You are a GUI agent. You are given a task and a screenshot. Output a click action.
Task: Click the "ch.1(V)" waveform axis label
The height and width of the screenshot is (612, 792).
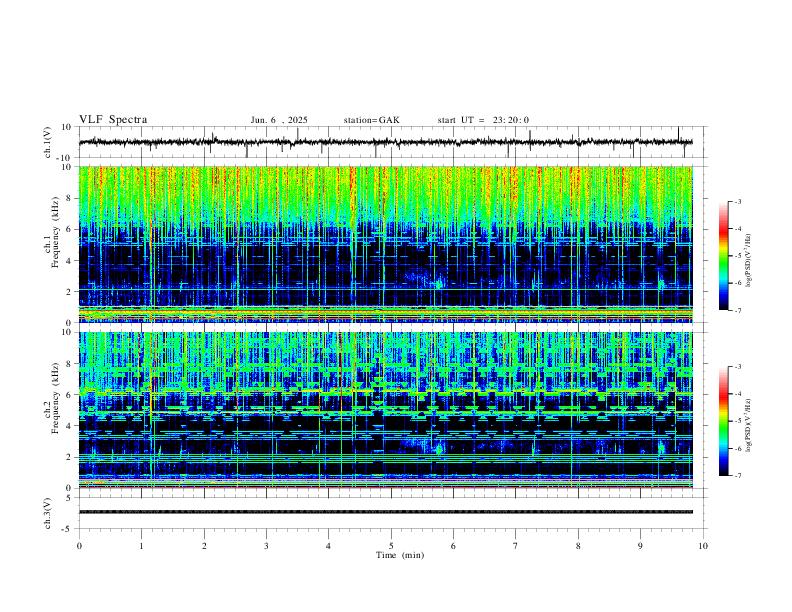[48, 142]
